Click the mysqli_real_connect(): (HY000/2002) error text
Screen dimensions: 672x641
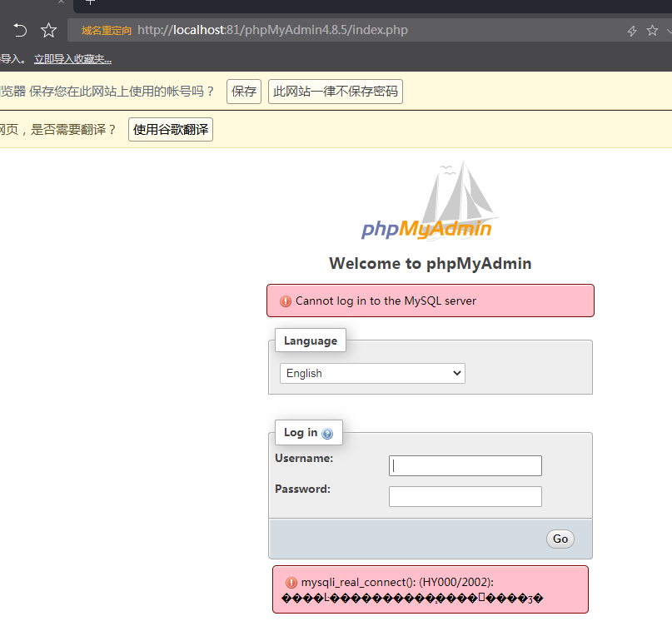[397, 582]
